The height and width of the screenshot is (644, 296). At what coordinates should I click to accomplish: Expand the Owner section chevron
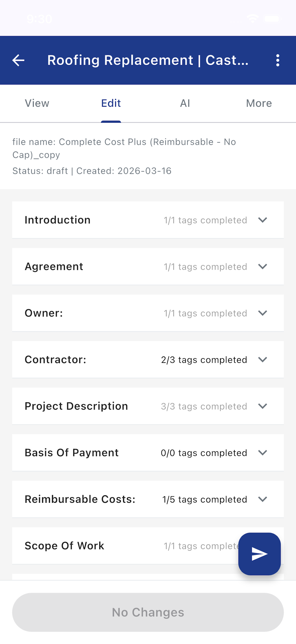pos(263,313)
